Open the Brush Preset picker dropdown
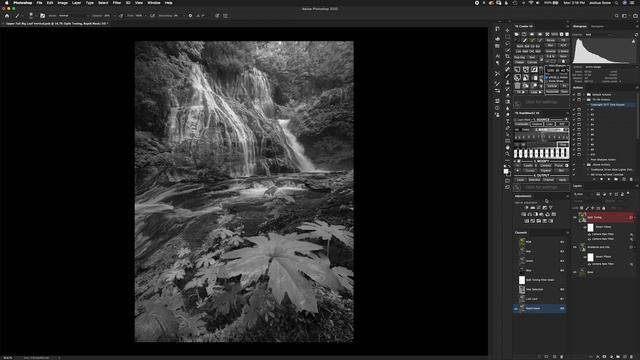Screen dimensions: 640x360 (36, 16)
